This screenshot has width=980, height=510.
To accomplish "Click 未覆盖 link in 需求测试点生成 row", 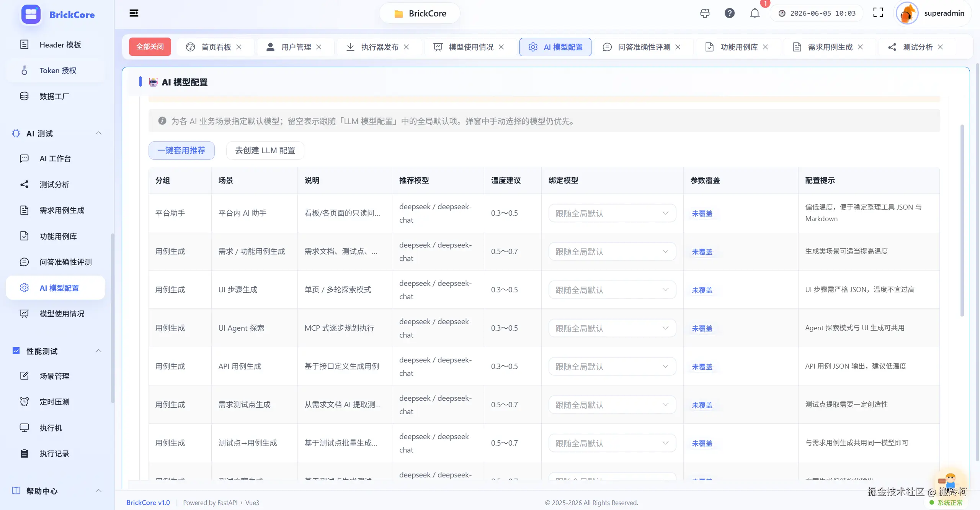I will click(702, 405).
